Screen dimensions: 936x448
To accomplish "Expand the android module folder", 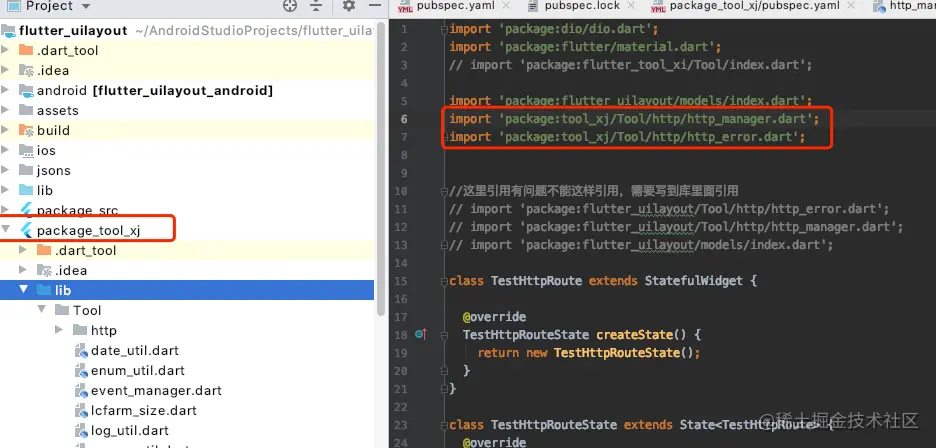I will 5,90.
